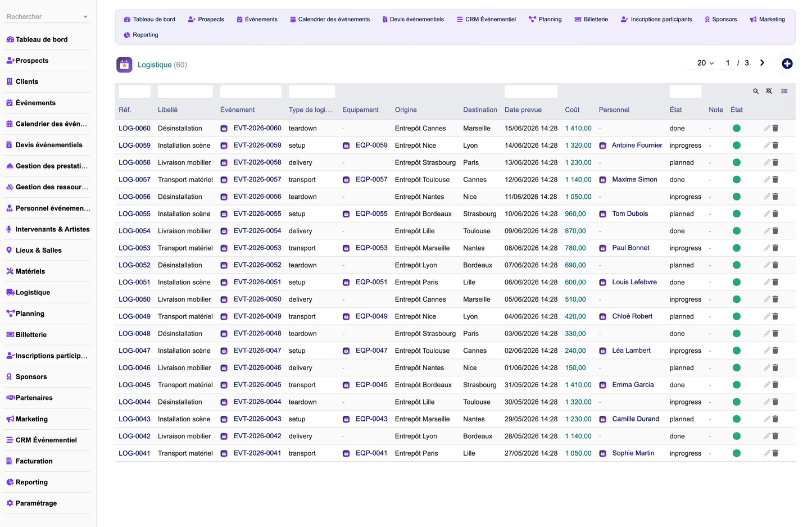
Task: Click the Libellé filter input field
Action: 185,92
